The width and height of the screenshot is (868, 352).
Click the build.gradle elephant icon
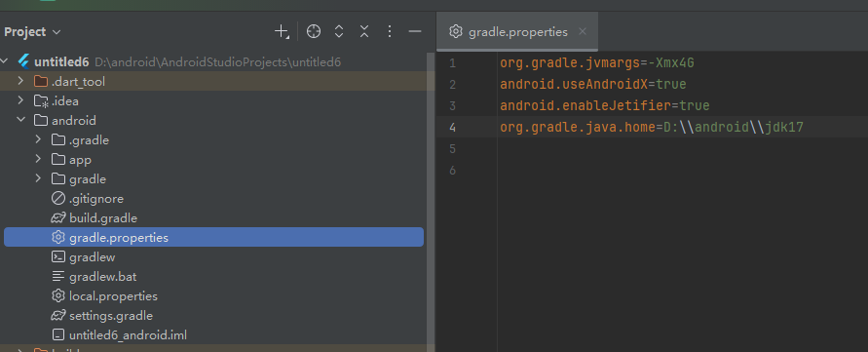[x=58, y=217]
